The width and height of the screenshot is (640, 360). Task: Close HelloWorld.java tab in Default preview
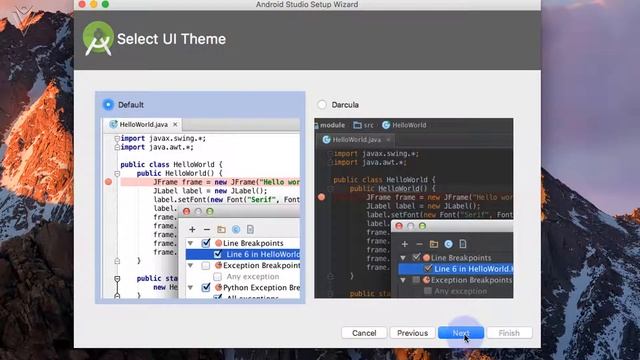pos(175,124)
